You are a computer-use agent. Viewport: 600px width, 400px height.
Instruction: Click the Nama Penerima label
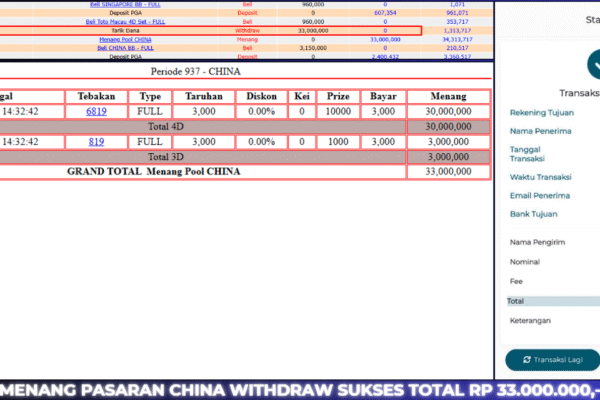click(541, 131)
